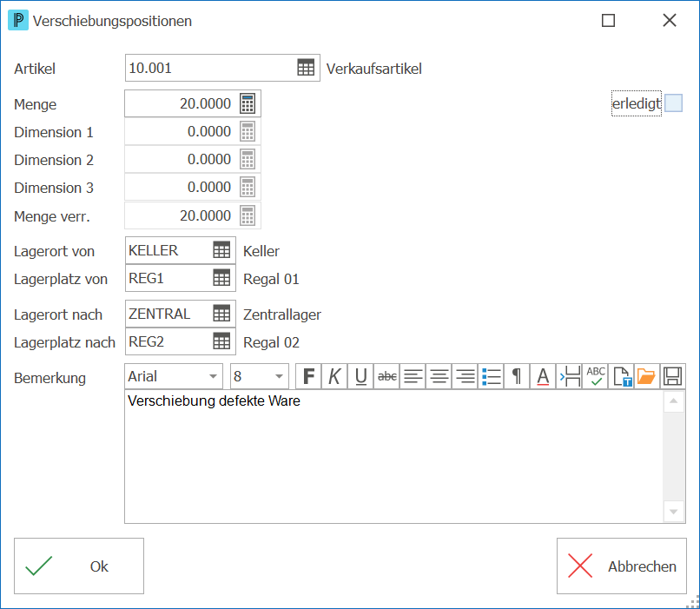The width and height of the screenshot is (700, 609).
Task: Align remark text right
Action: click(x=466, y=376)
